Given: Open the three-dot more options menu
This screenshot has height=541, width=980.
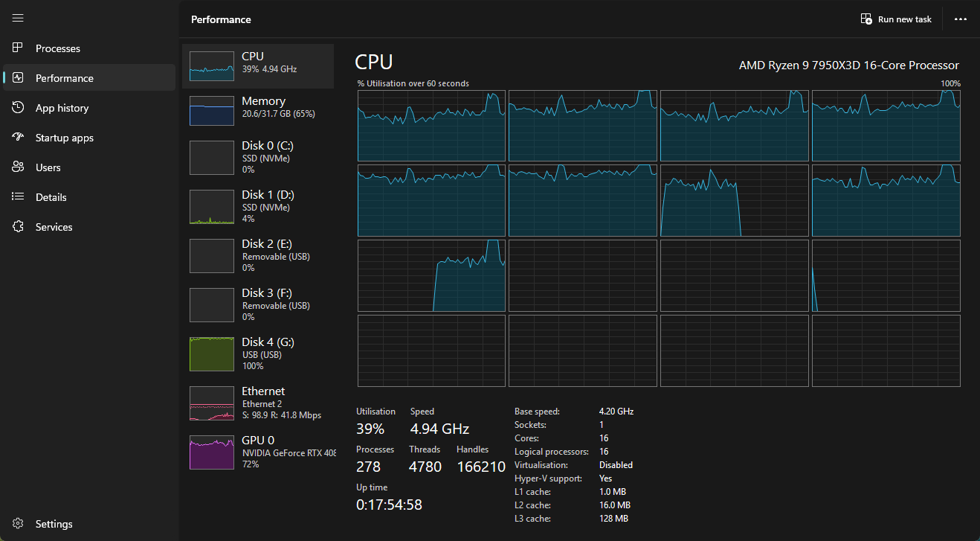Looking at the screenshot, I should (961, 19).
